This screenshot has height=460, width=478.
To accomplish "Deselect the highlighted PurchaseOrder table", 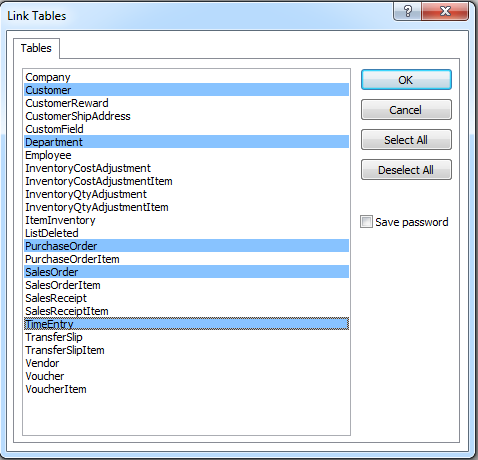I will point(187,246).
